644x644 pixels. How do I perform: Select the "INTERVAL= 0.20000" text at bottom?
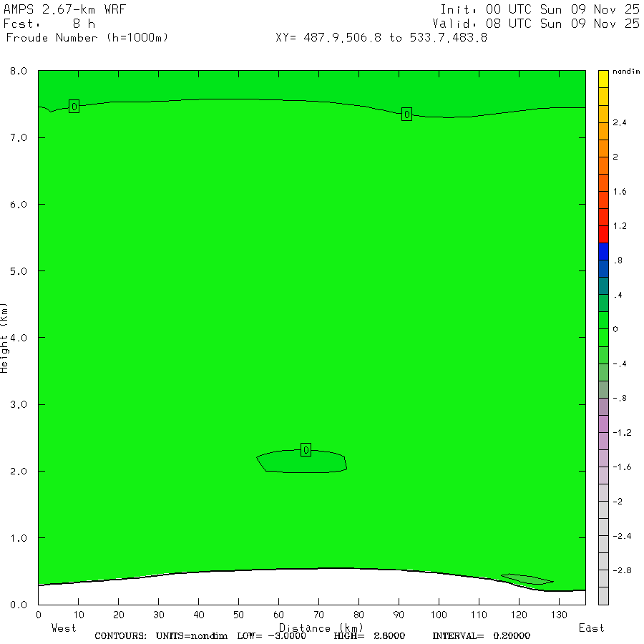click(x=481, y=636)
